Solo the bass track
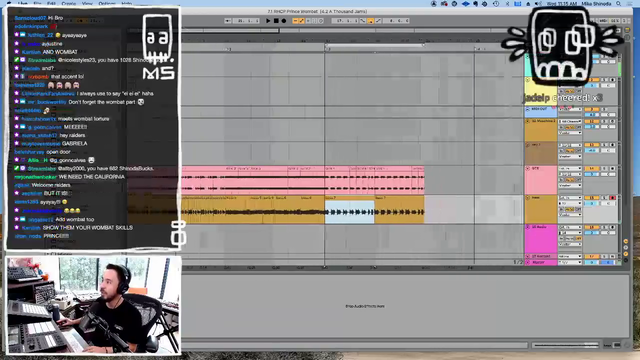This screenshot has width=640, height=360. 604,198
